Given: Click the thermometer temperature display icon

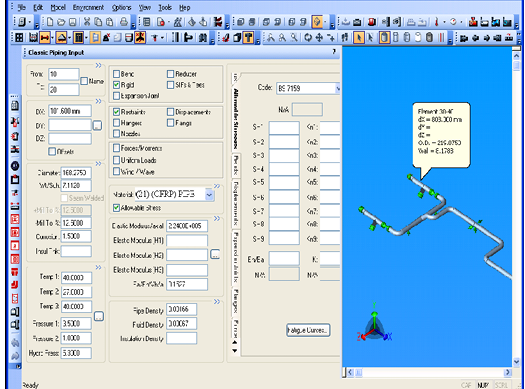Looking at the screenshot, I should pyautogui.click(x=436, y=22).
